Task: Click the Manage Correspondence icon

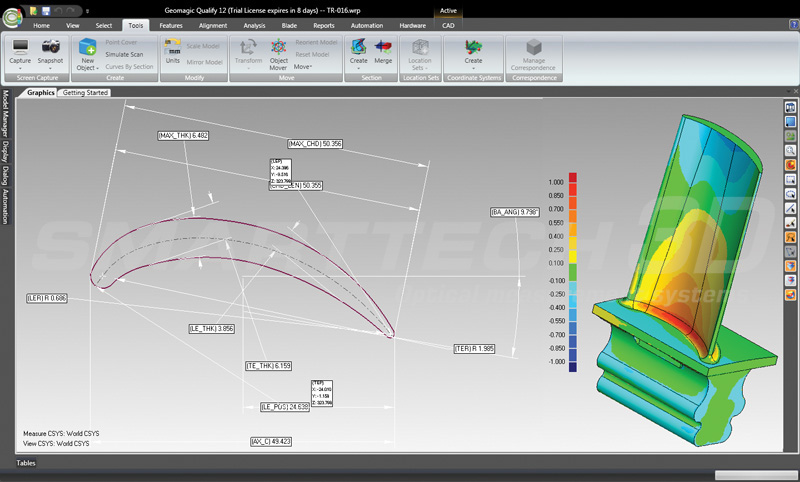Action: pos(534,47)
